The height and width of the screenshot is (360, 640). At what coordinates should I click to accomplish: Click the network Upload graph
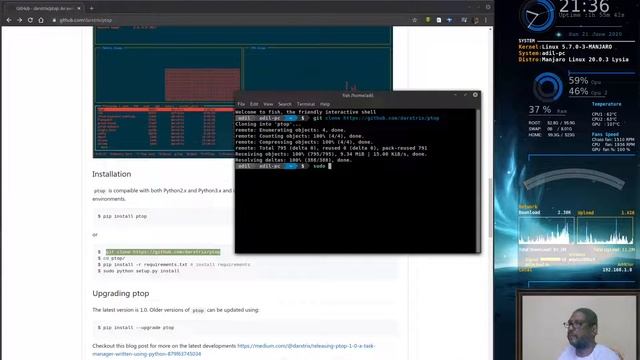coord(605,231)
